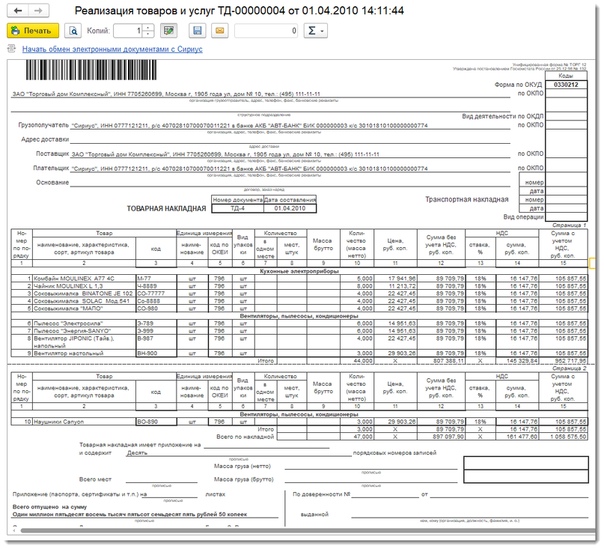Click the product code cell М-77
Viewport: 604px width, 549px height.
point(156,279)
